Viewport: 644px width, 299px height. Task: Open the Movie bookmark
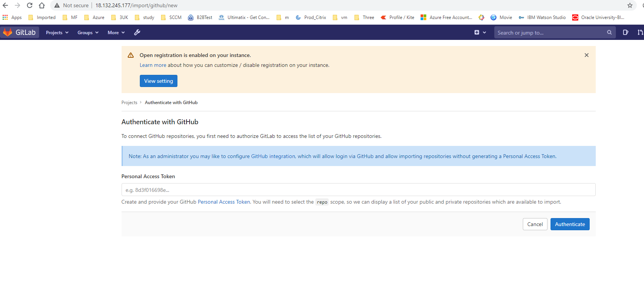pyautogui.click(x=501, y=17)
